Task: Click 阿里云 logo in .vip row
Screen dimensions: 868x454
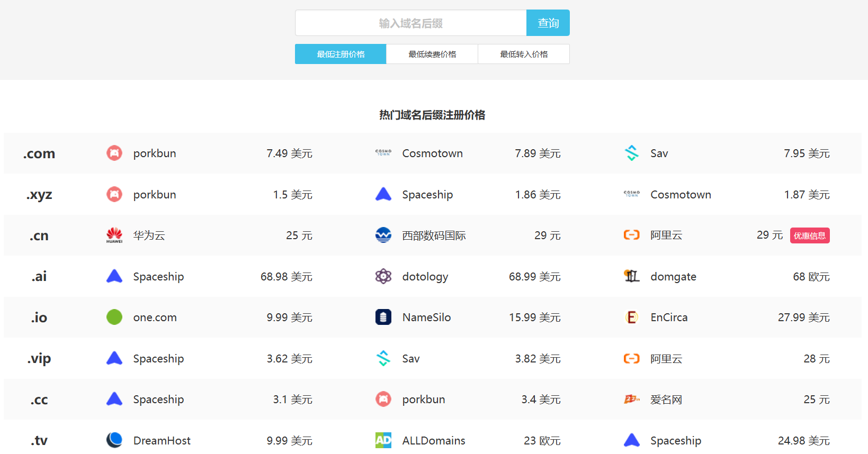Action: click(632, 358)
